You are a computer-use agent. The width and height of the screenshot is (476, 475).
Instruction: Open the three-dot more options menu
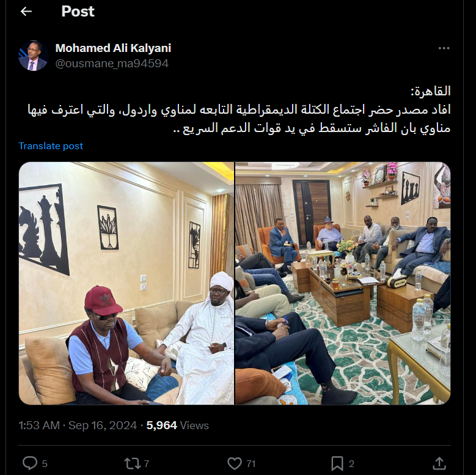[x=444, y=48]
